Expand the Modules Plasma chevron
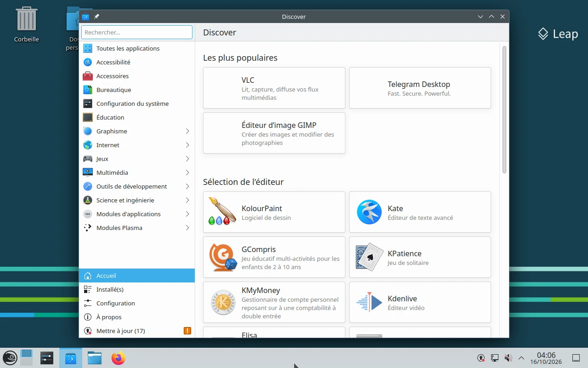 187,228
